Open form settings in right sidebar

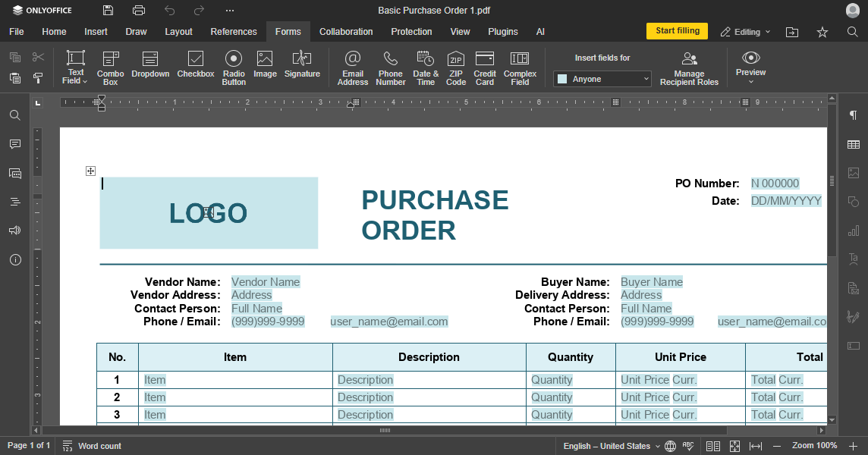click(853, 345)
